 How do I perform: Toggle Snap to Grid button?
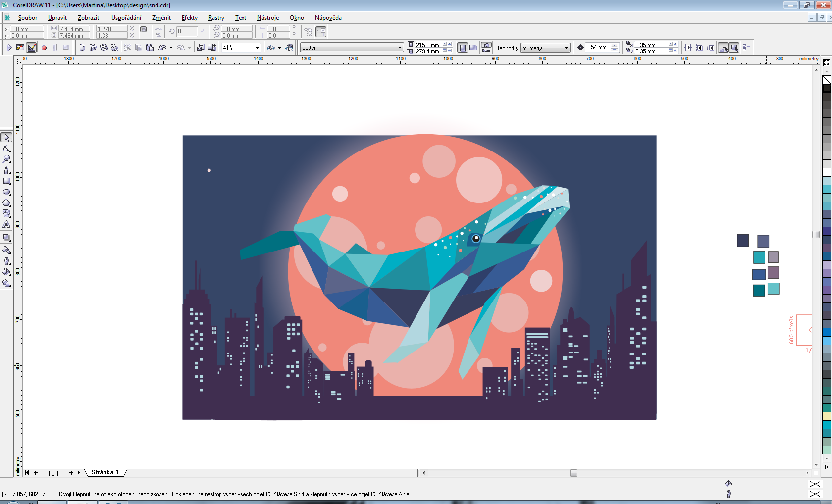688,48
